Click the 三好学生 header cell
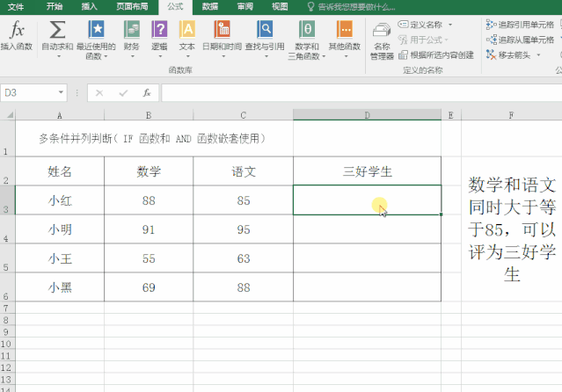This screenshot has width=562, height=392. click(x=367, y=171)
